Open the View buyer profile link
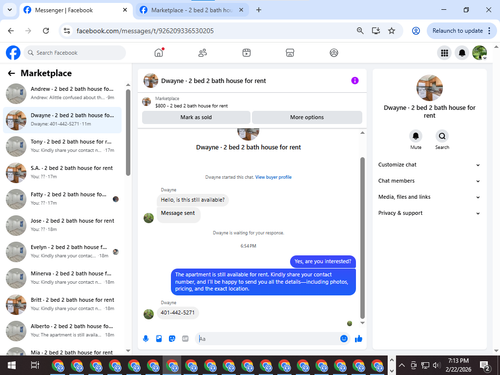This screenshot has height=375, width=500. click(x=273, y=177)
